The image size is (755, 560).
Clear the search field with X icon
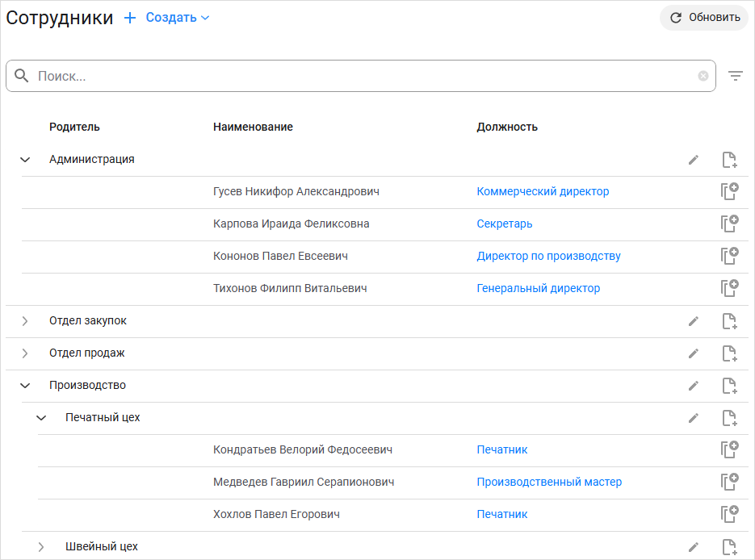pos(703,76)
